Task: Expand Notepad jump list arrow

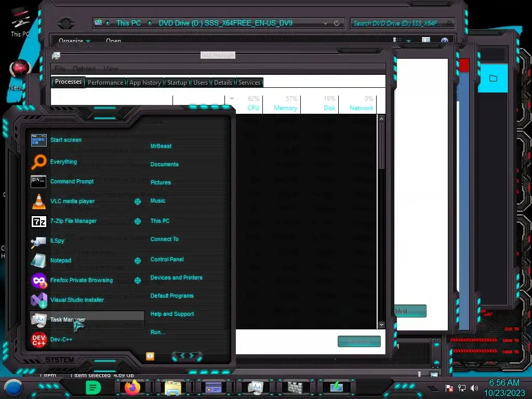Action: 138,261
